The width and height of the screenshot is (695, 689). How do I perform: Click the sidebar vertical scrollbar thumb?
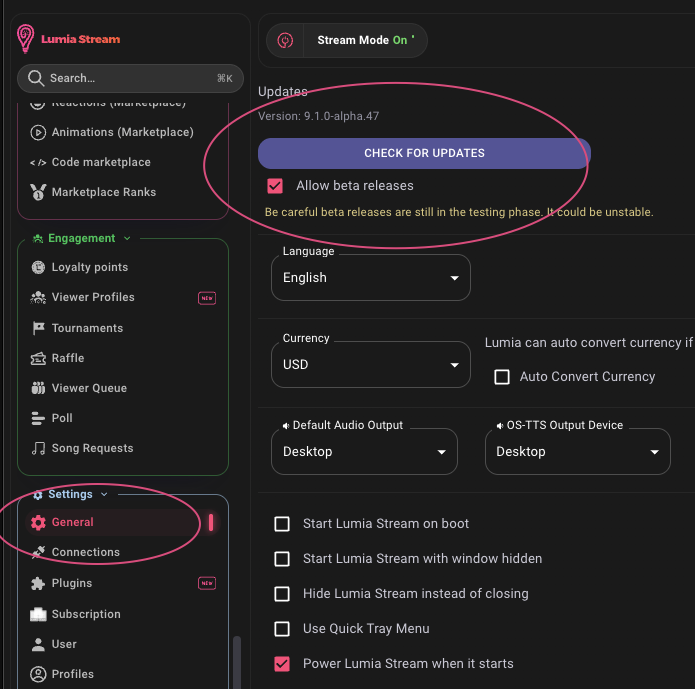click(237, 662)
